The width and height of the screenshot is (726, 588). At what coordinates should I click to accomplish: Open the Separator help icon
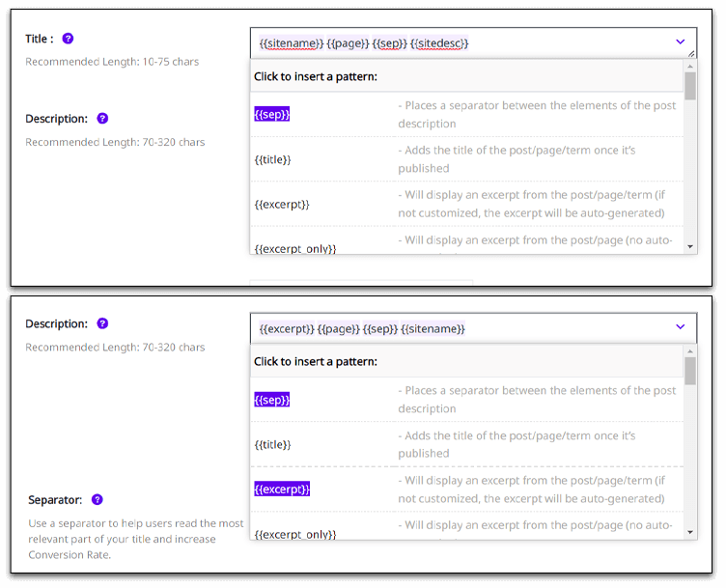click(x=98, y=499)
